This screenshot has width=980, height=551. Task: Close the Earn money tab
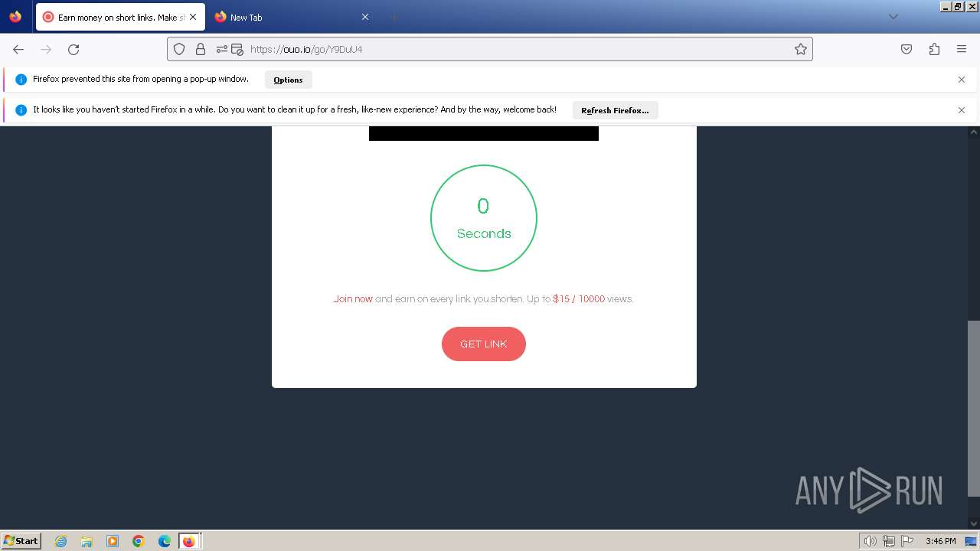[193, 17]
